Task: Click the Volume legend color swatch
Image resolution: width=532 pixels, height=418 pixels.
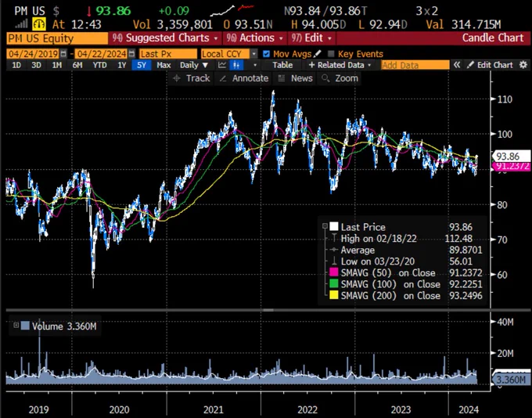Action: click(x=25, y=326)
